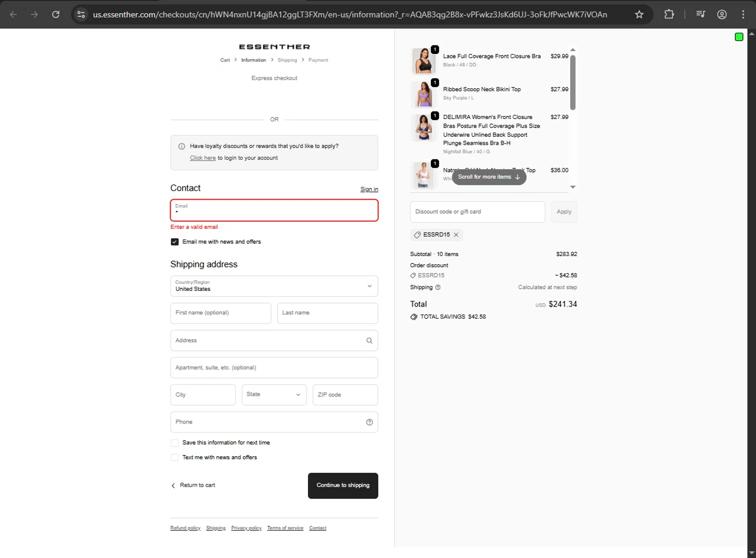
Task: Click the City input field
Action: (203, 395)
